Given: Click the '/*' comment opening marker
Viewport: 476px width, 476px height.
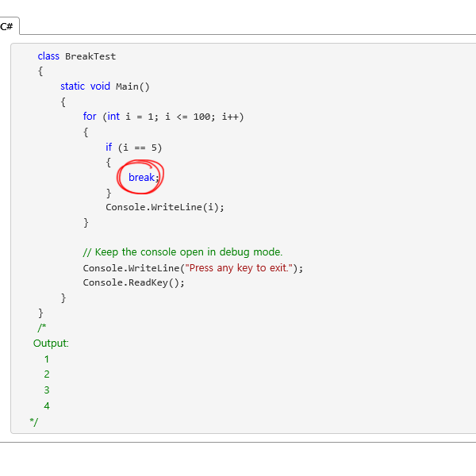Looking at the screenshot, I should coord(42,328).
